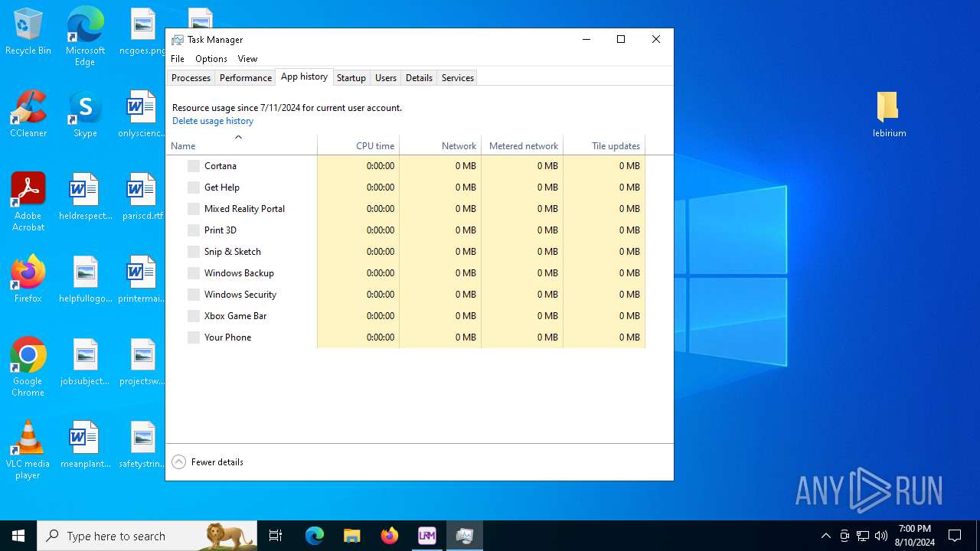Screen dimensions: 980x551
Task: Click the Task Manager title bar icon
Action: [178, 40]
